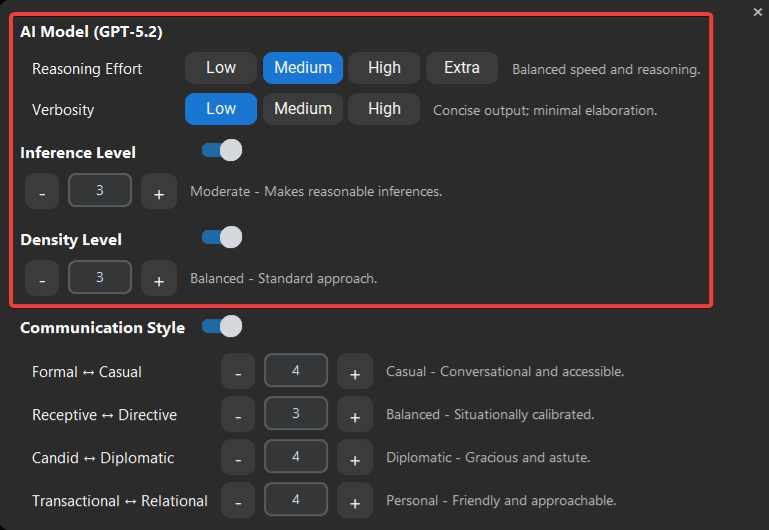Decrease Receptive ↔ Directive value
The image size is (769, 530).
238,415
